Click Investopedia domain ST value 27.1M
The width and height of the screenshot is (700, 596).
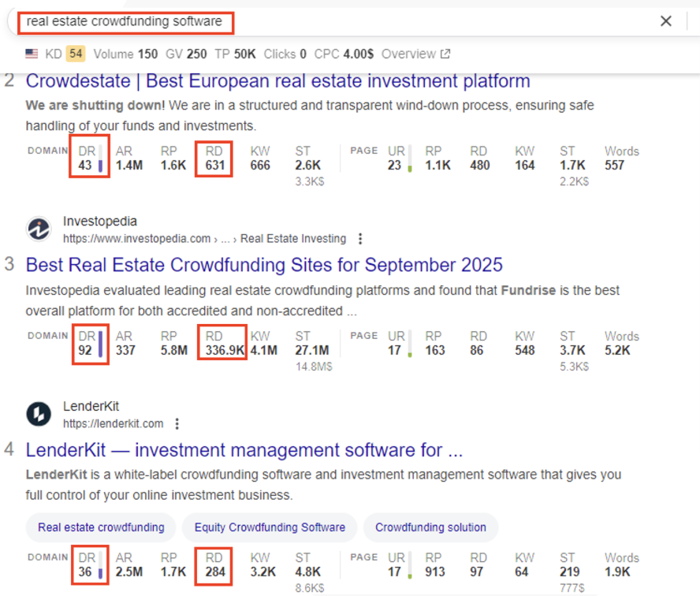click(x=312, y=351)
